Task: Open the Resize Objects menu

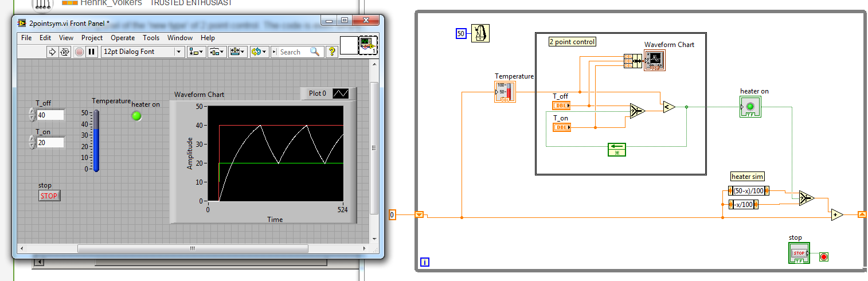Action: 237,52
